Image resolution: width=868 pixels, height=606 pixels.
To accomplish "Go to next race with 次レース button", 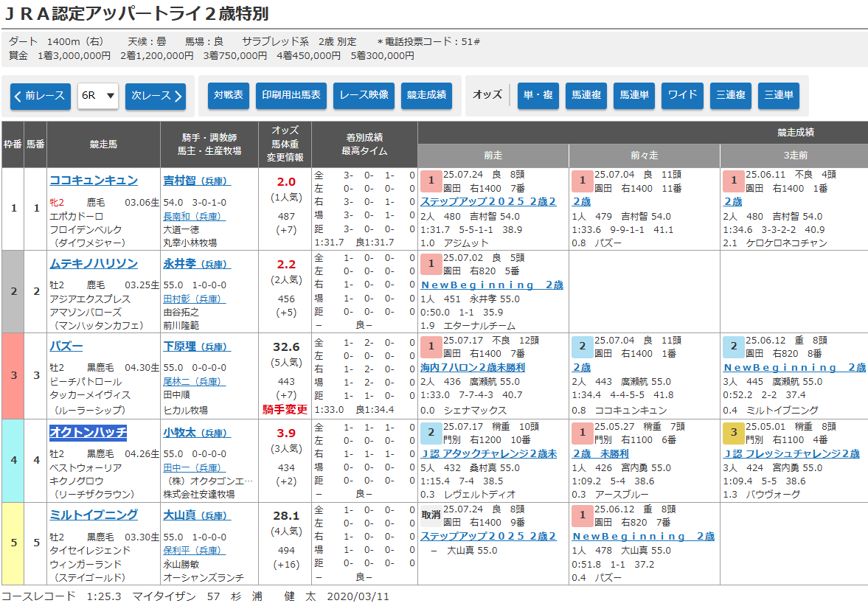I will [155, 96].
